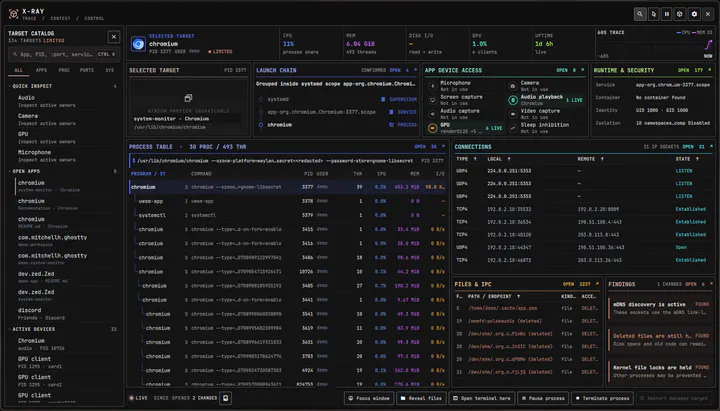Open Camera quick inspect entry
Viewport: 720px width, 411px height.
coord(64,119)
